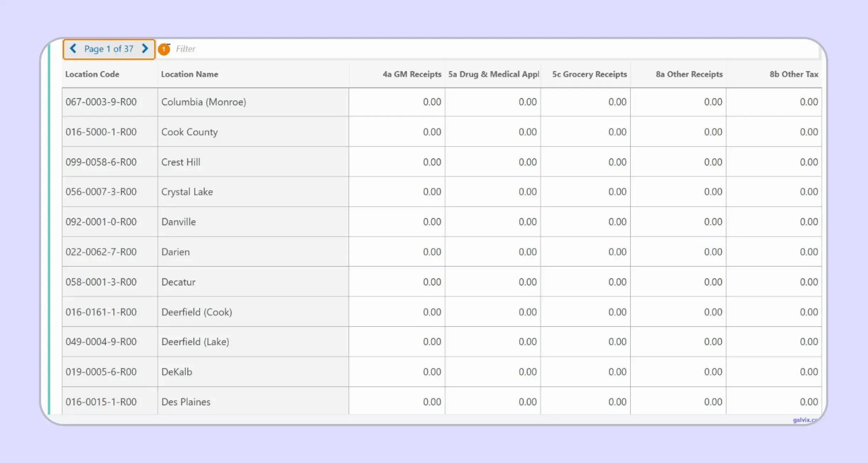Select the DeKalb location name
This screenshot has height=463, width=868.
point(177,372)
